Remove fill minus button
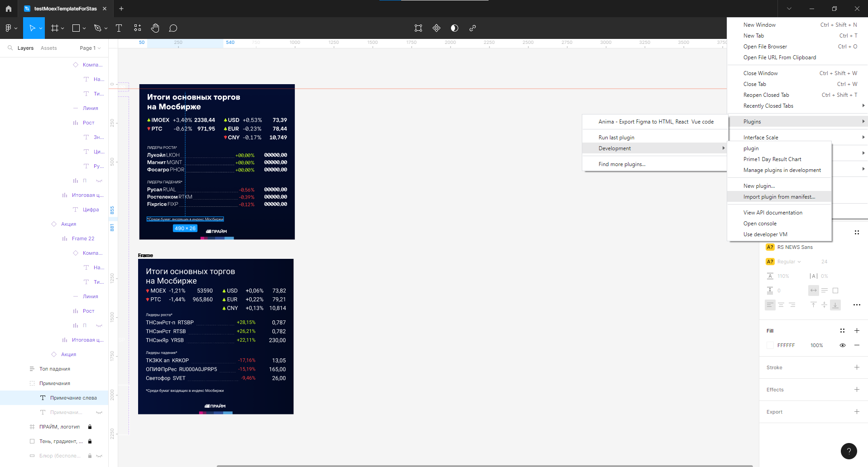The height and width of the screenshot is (467, 868). tap(857, 345)
